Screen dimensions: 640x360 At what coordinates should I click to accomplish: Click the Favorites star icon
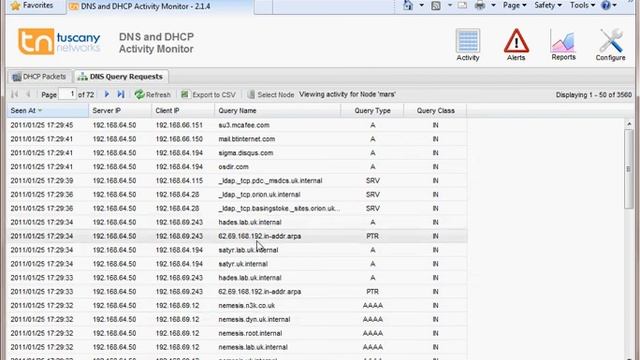16,6
